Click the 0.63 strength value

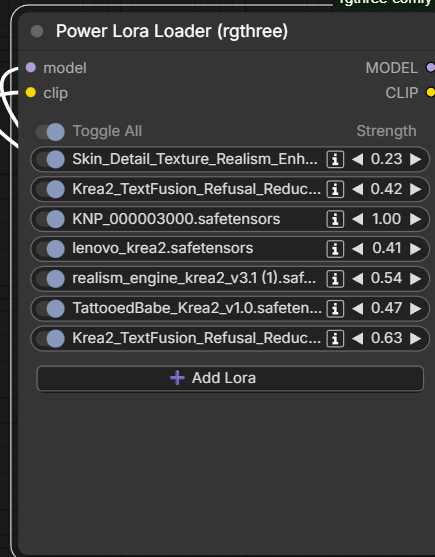386,338
